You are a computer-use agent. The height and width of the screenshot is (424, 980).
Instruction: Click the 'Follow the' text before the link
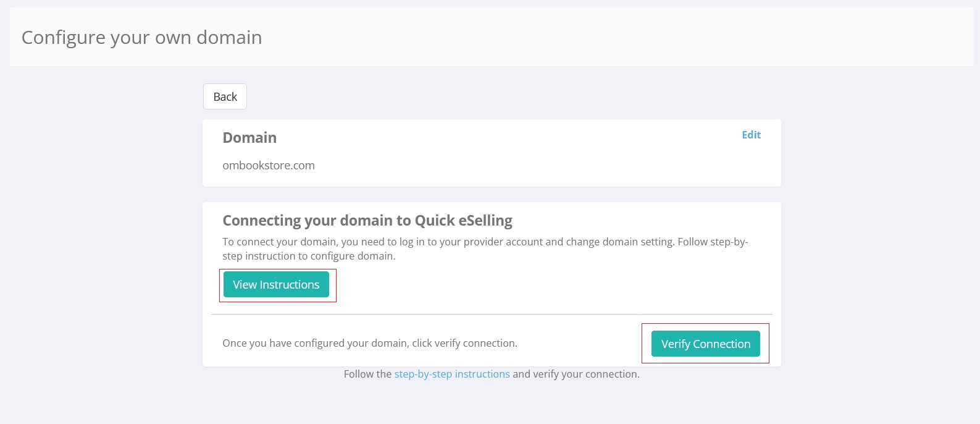pyautogui.click(x=367, y=374)
